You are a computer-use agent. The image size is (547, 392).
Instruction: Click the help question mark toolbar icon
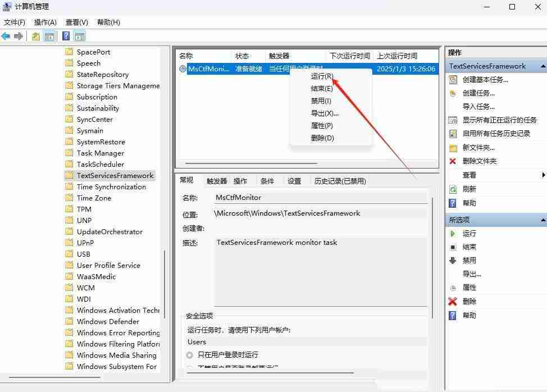pos(66,36)
